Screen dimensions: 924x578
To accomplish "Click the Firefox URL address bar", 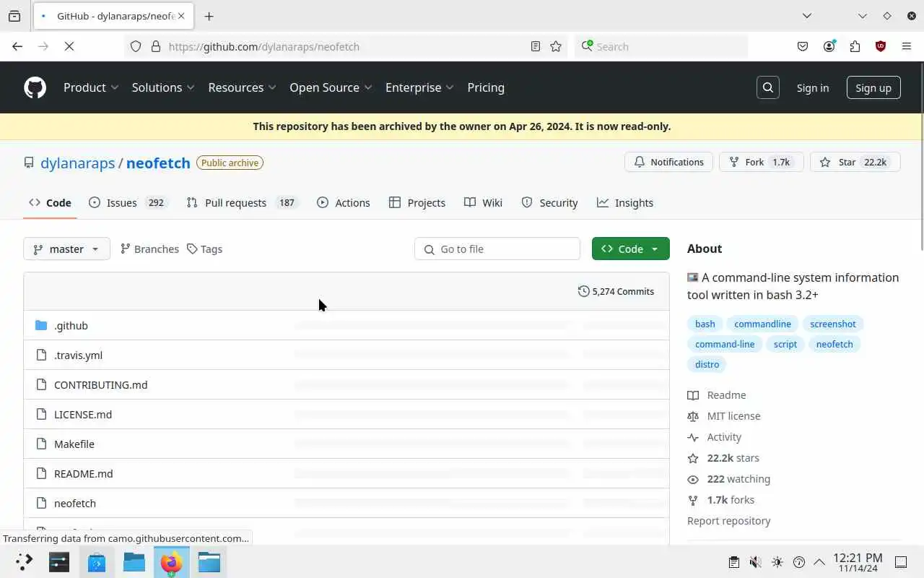I will pos(346,46).
